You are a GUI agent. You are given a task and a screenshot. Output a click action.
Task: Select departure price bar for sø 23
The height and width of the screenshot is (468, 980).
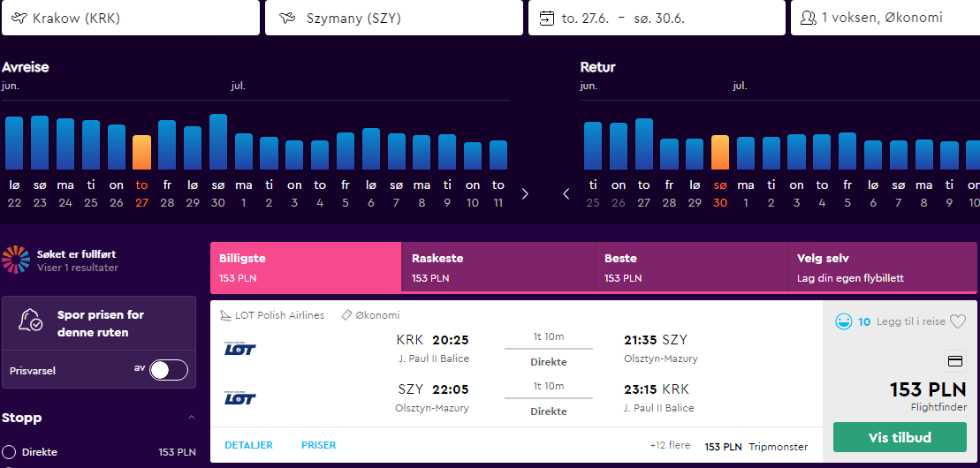pyautogui.click(x=40, y=142)
